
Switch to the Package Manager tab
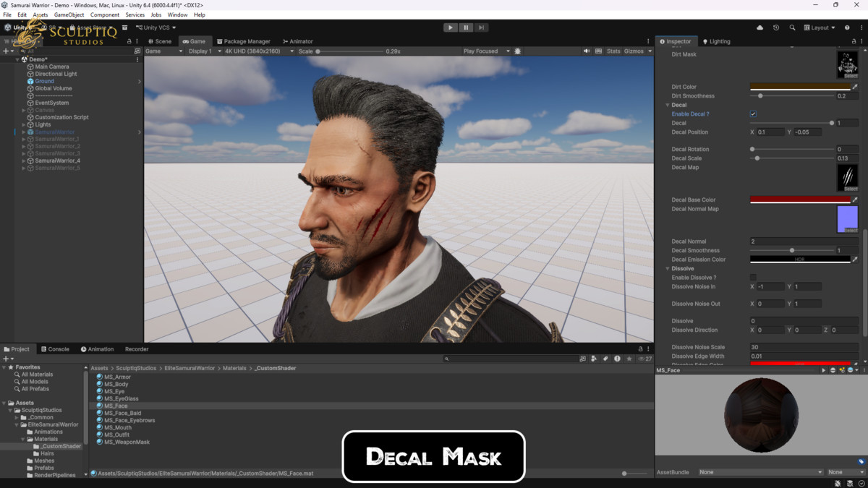(x=243, y=41)
